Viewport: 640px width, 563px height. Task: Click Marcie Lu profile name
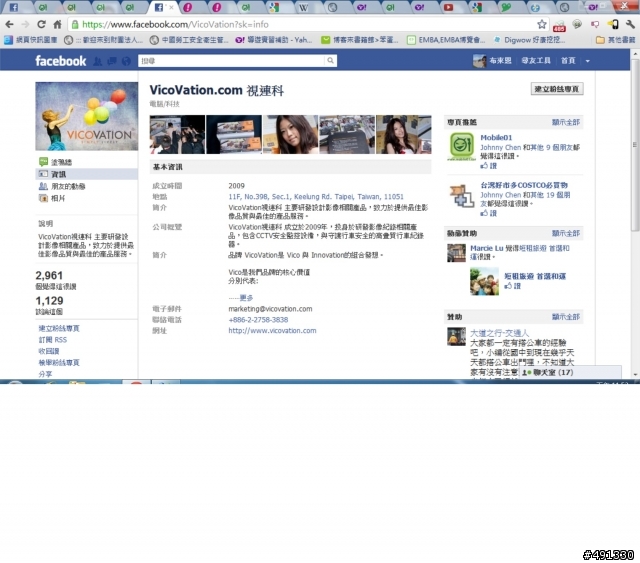[x=487, y=248]
